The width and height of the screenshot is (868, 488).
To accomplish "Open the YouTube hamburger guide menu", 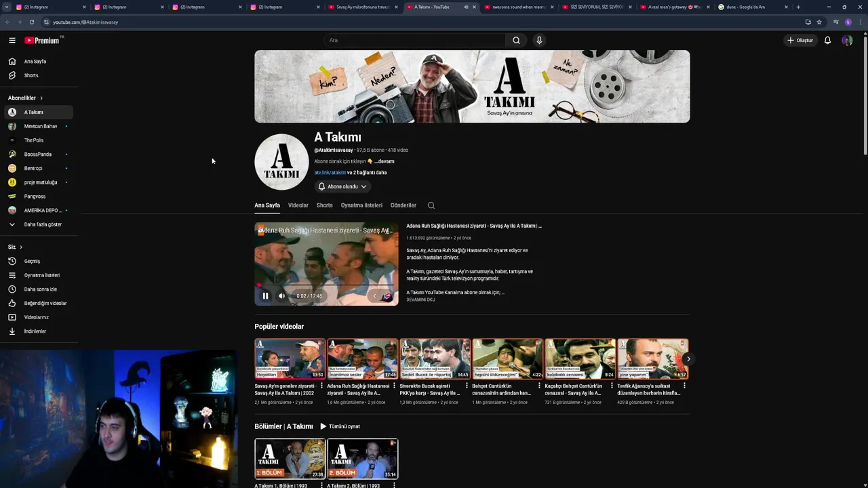I will pyautogui.click(x=12, y=40).
